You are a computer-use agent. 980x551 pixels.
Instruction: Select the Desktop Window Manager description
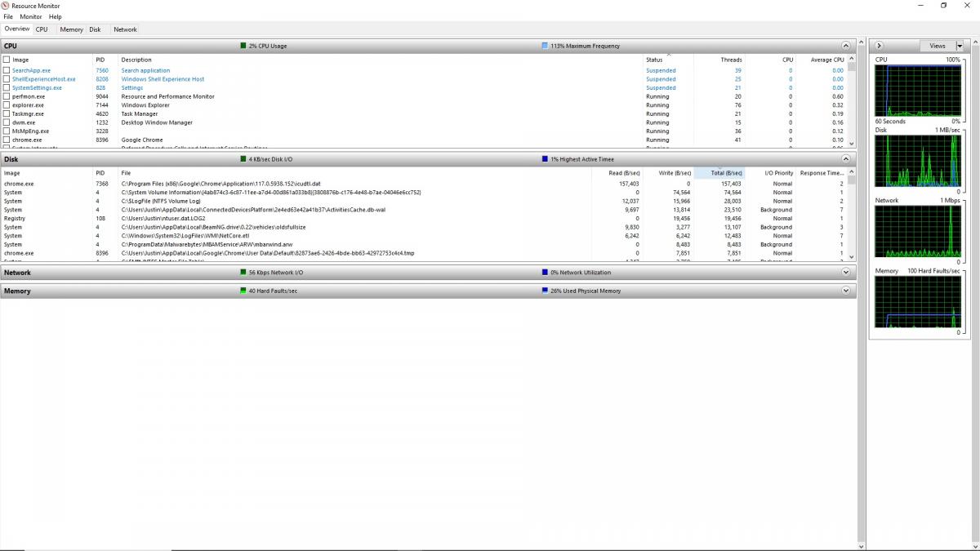tap(157, 122)
